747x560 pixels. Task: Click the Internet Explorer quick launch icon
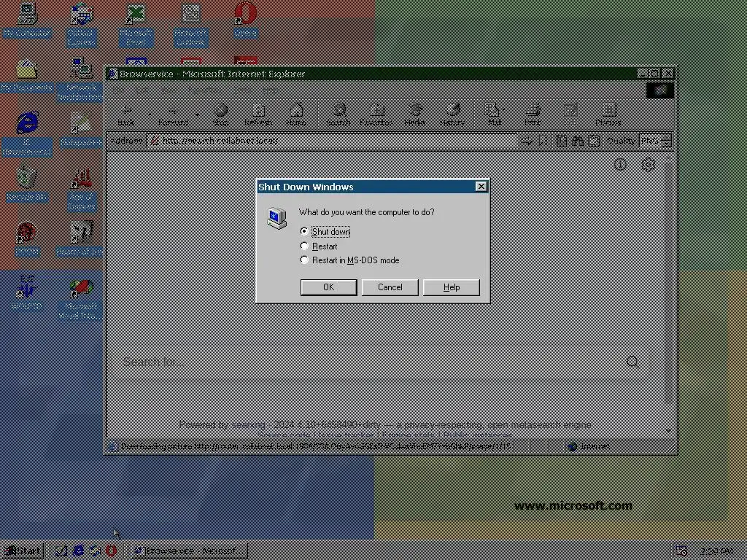pyautogui.click(x=79, y=551)
